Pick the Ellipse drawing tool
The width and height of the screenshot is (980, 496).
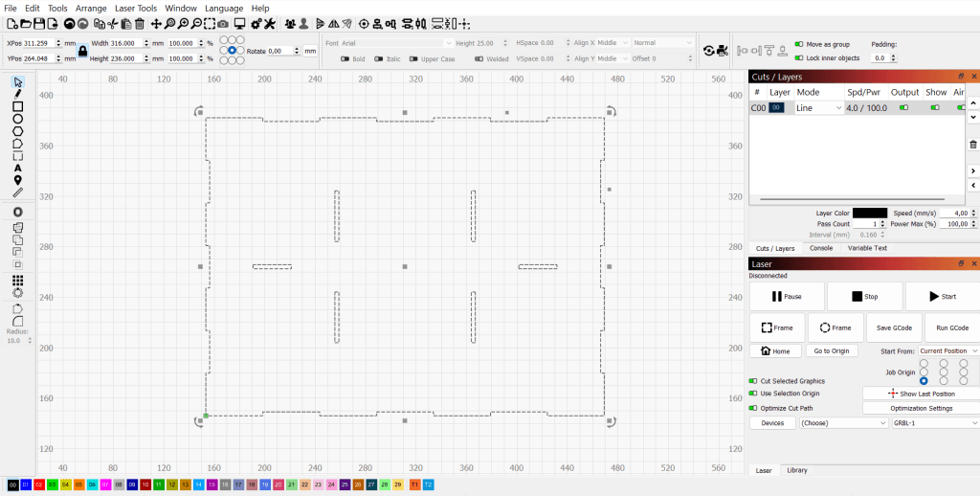pos(18,119)
